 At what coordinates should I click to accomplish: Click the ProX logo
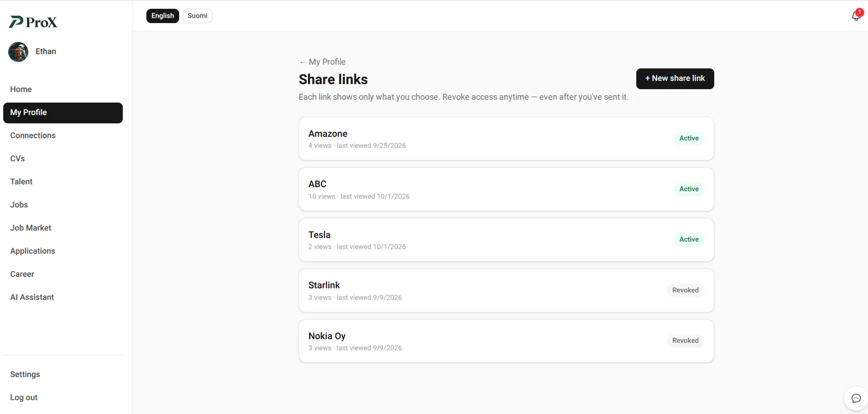(x=33, y=22)
